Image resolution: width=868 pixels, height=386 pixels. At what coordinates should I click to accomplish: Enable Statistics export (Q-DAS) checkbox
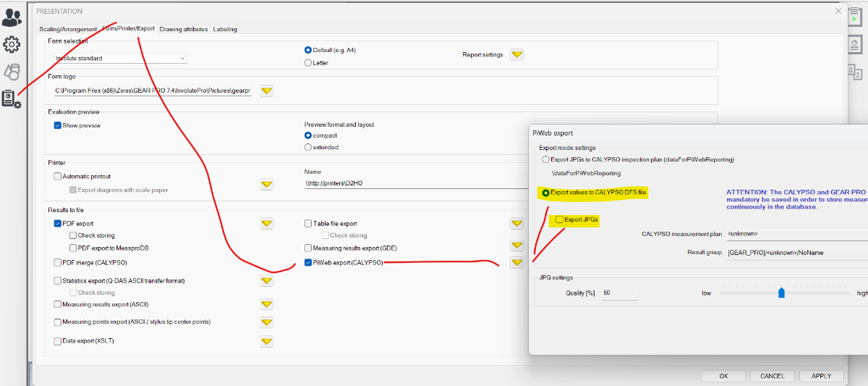58,280
